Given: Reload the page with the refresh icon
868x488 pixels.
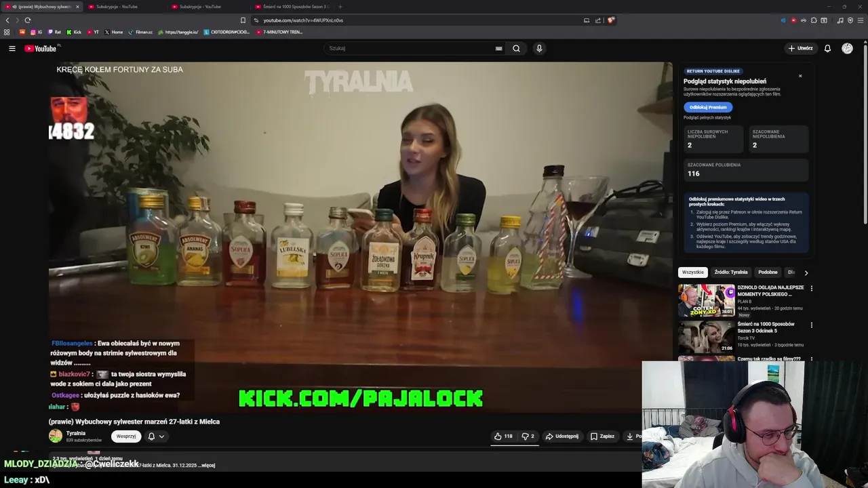Looking at the screenshot, I should [28, 20].
